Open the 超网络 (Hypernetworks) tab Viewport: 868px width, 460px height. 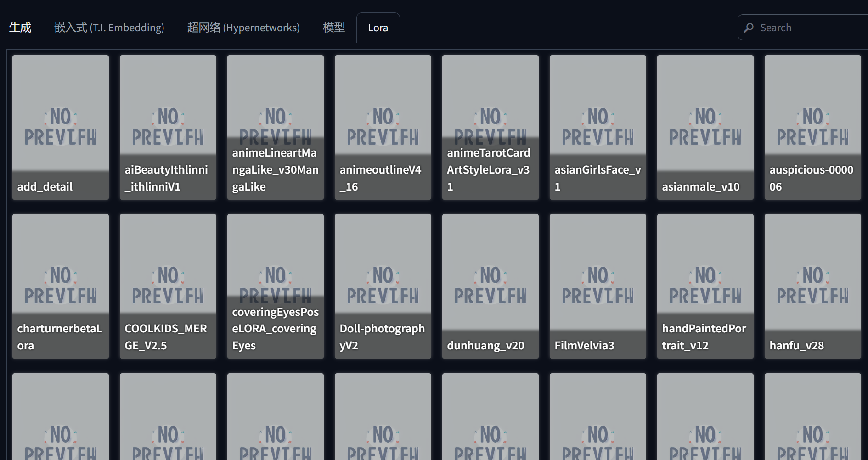point(243,28)
